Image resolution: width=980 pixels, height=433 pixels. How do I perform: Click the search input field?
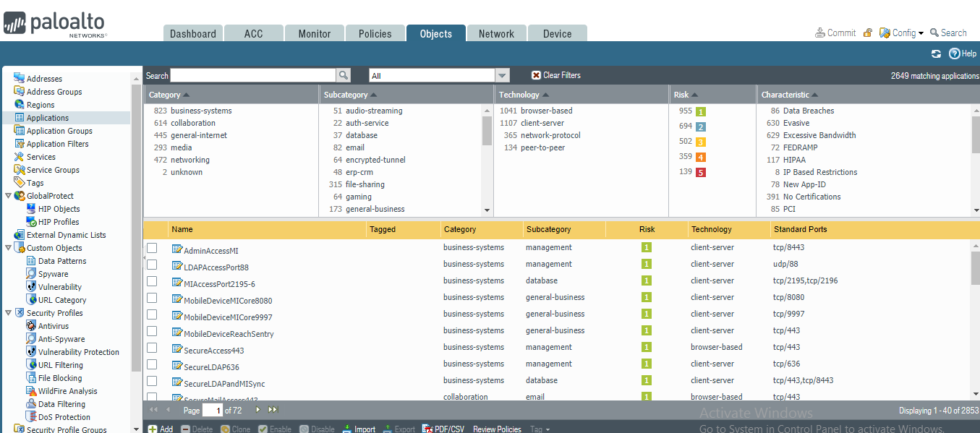[253, 74]
